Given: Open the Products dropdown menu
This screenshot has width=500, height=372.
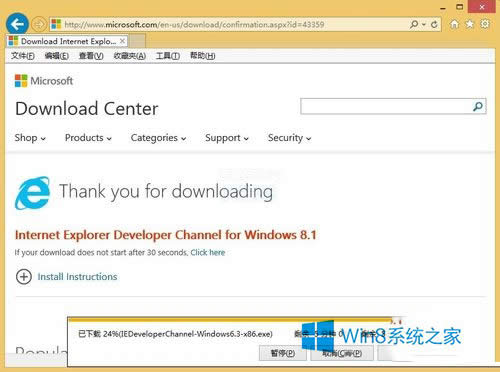Looking at the screenshot, I should 88,138.
